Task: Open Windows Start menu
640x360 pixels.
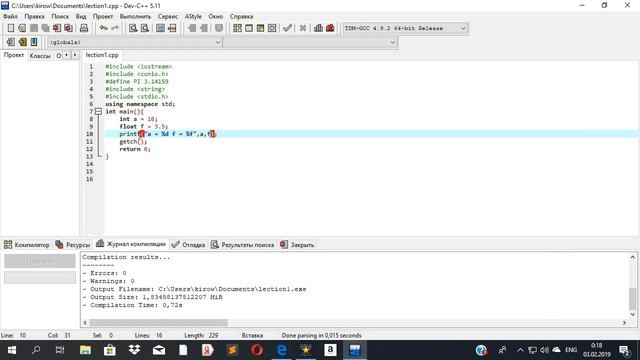Action: tap(11, 350)
